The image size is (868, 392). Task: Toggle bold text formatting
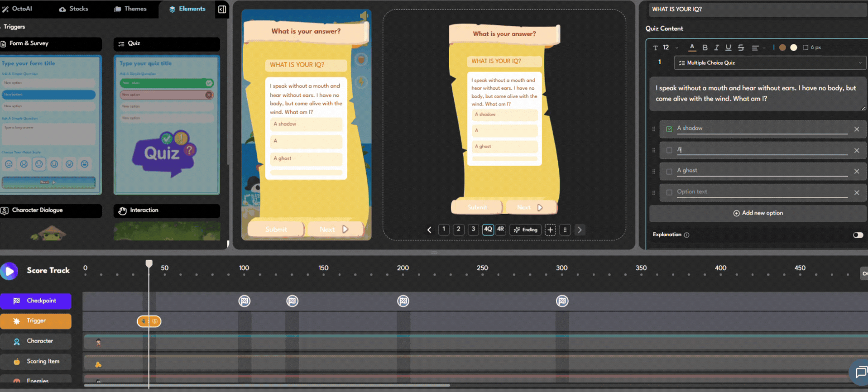coord(705,48)
